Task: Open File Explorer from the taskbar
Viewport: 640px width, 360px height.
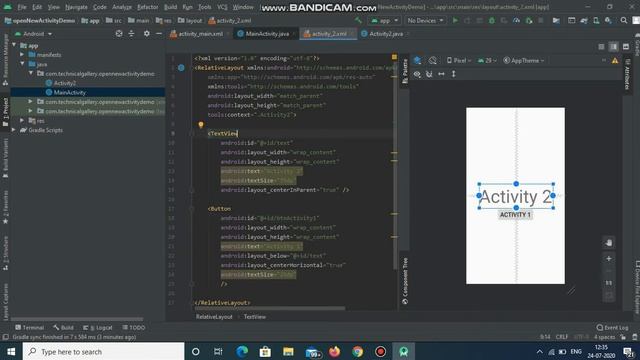Action: coord(288,351)
